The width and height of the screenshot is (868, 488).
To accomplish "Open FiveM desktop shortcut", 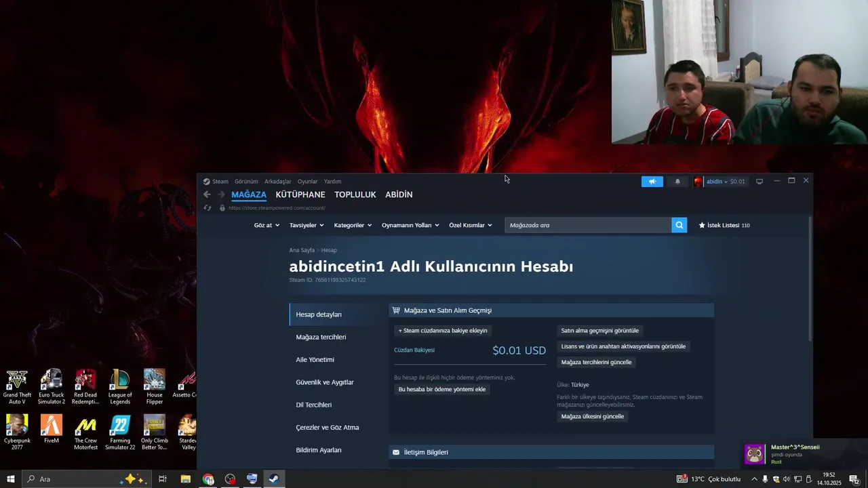I will [x=52, y=429].
